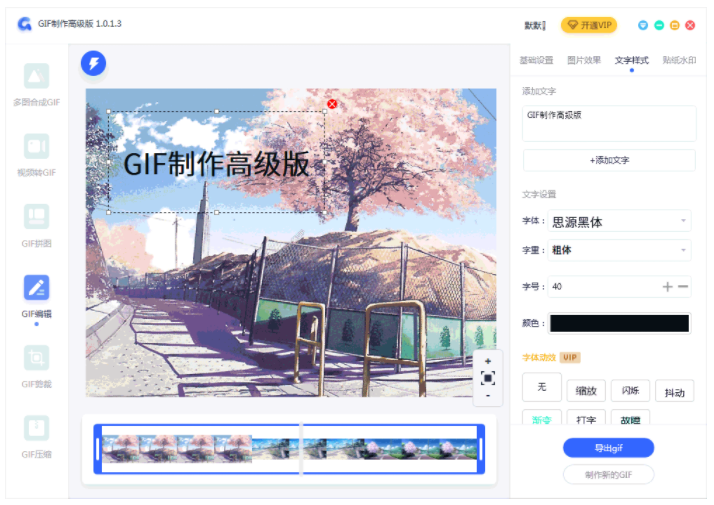
Task: Zoom in the preview with plus icon
Action: [x=488, y=361]
